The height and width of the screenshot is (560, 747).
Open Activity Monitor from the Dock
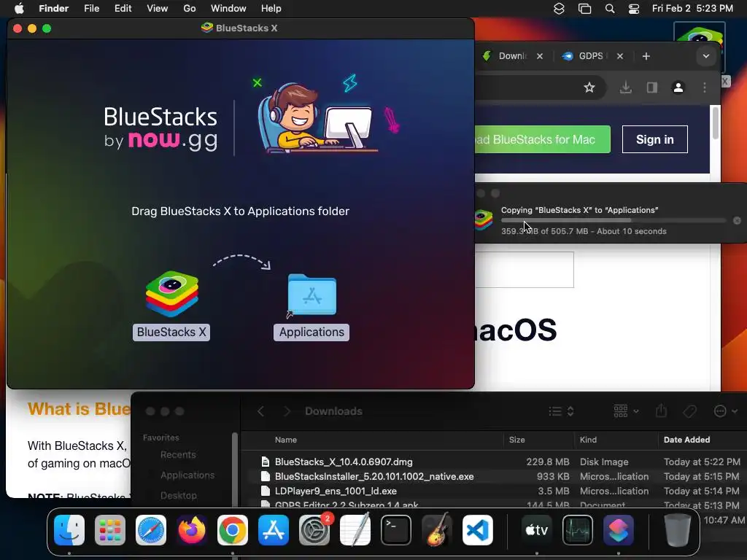coord(578,530)
